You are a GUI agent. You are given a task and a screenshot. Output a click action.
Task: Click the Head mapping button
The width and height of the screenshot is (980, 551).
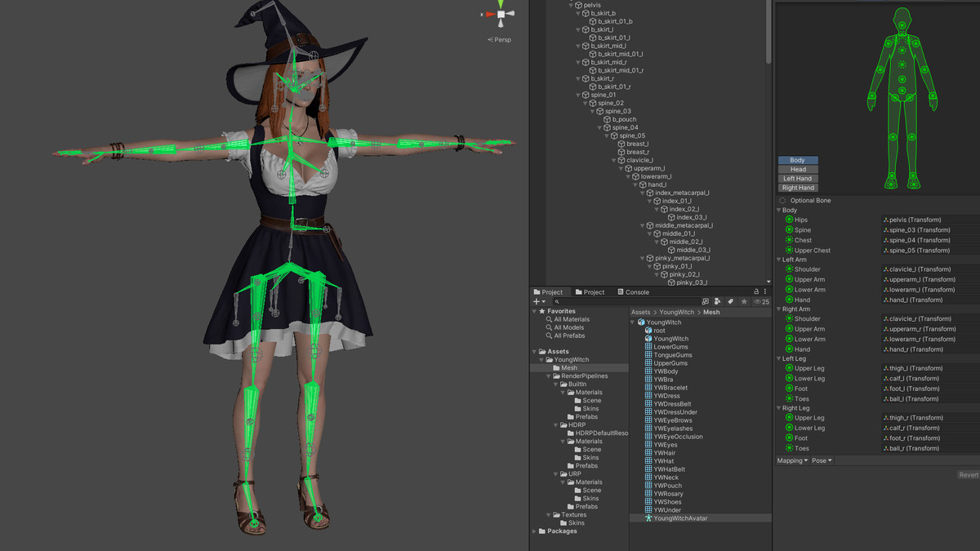[798, 170]
